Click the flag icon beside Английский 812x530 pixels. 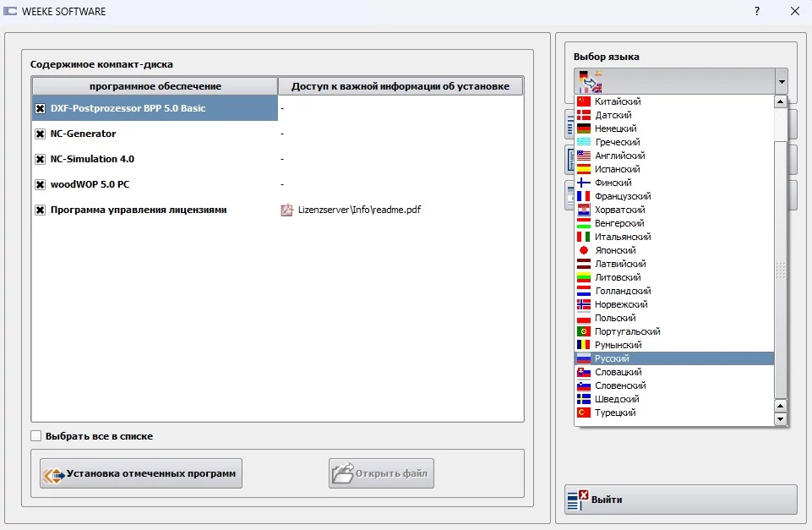point(584,156)
